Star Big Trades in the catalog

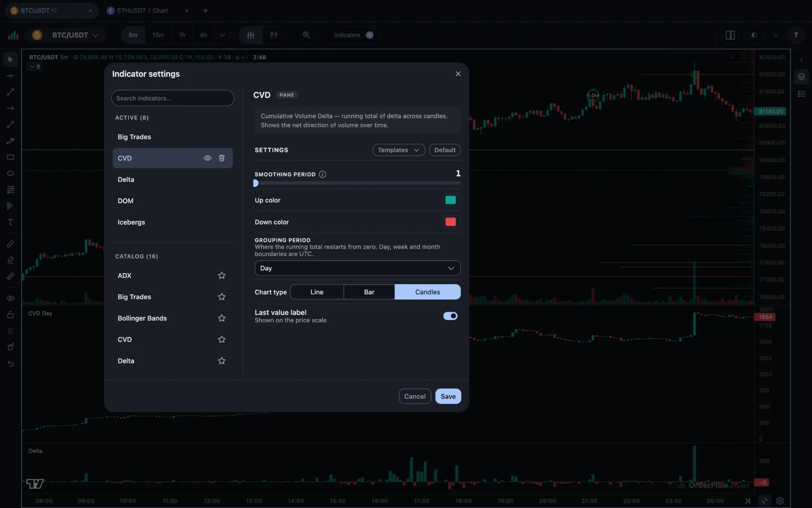[222, 297]
